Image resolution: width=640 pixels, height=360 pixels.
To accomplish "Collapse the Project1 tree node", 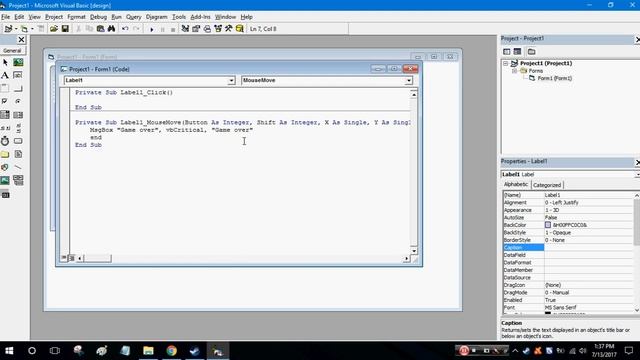I will click(x=505, y=64).
